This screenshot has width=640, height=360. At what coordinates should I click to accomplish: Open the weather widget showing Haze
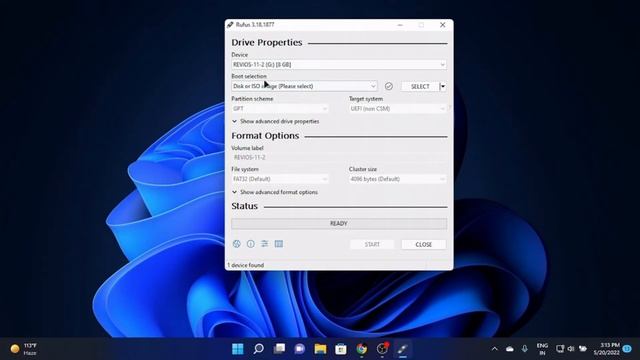(24, 349)
